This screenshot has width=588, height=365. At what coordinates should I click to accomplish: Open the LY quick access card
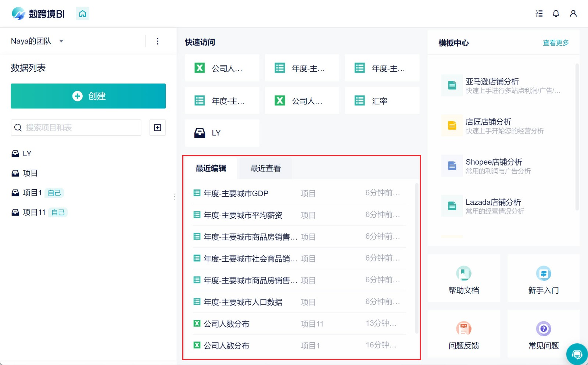click(x=222, y=133)
